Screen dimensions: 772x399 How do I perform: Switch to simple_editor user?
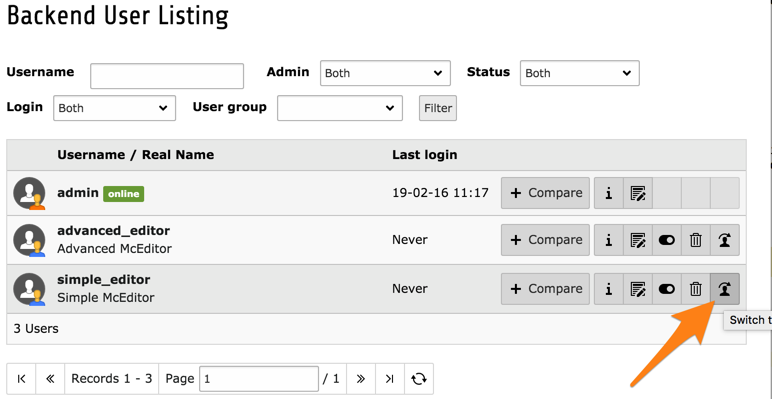(x=725, y=289)
